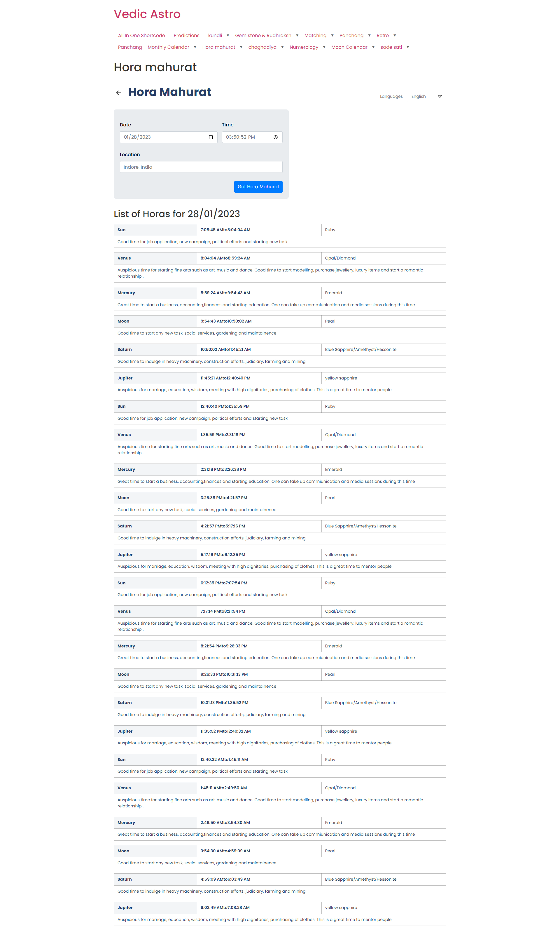Open the choghadiya menu item

262,47
